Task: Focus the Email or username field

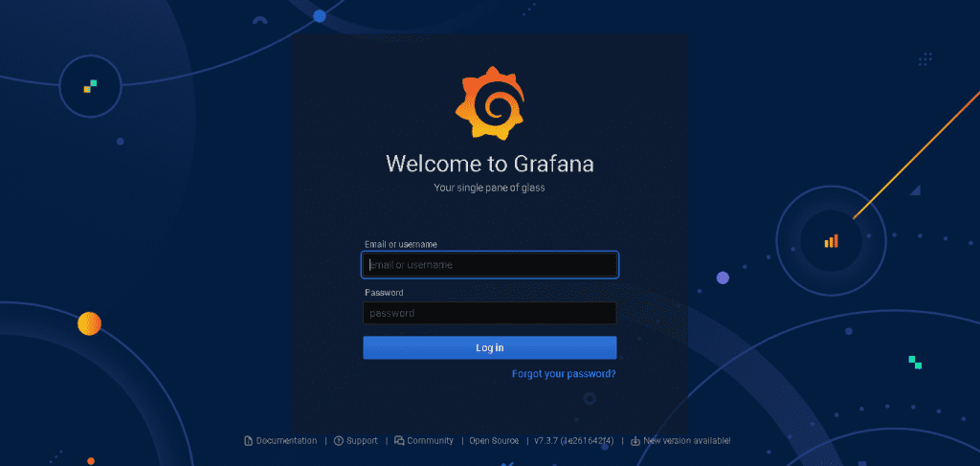Action: coord(490,265)
